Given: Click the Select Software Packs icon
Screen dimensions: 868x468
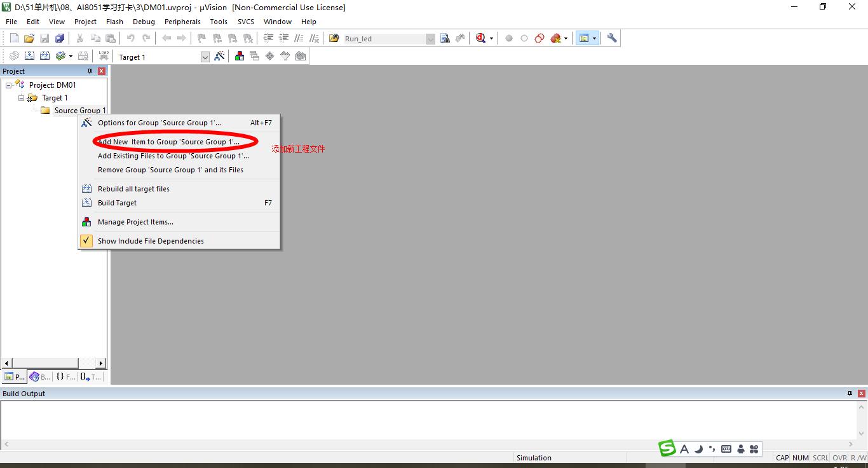Looking at the screenshot, I should 285,56.
